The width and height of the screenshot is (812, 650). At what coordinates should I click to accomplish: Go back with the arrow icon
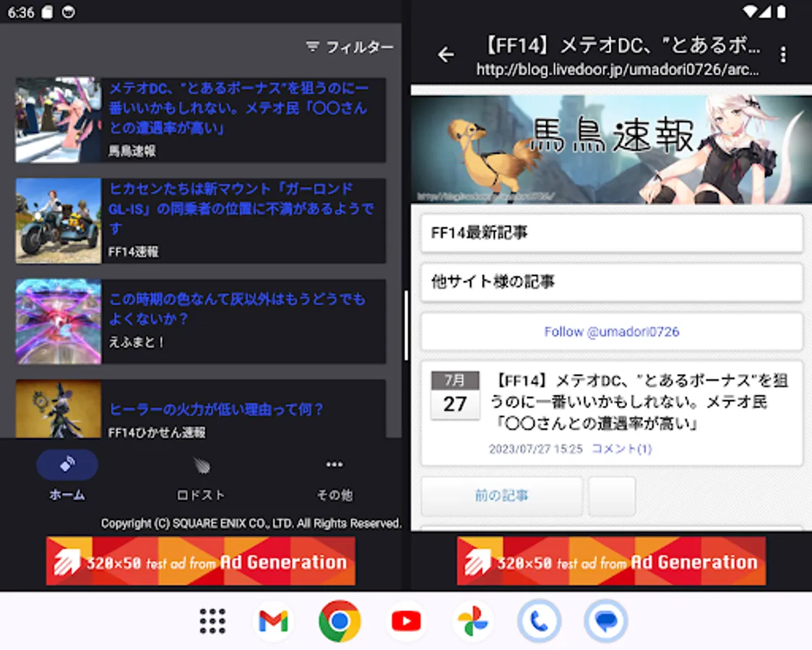pyautogui.click(x=446, y=54)
